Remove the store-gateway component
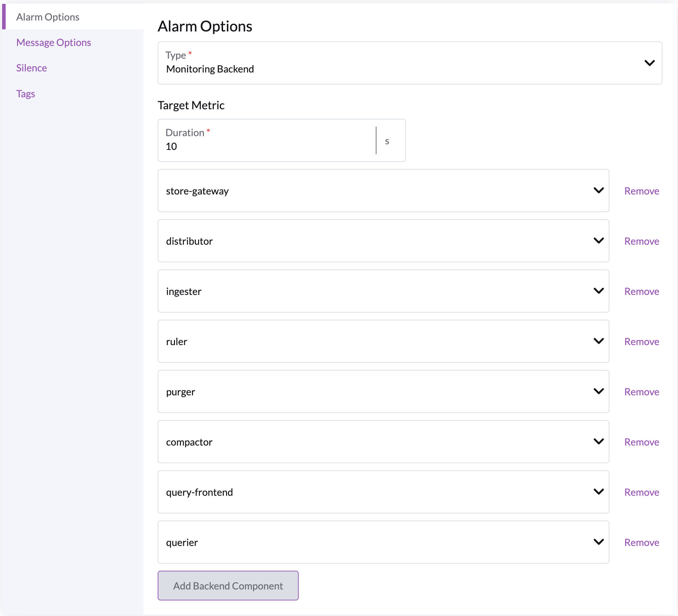 (x=642, y=191)
